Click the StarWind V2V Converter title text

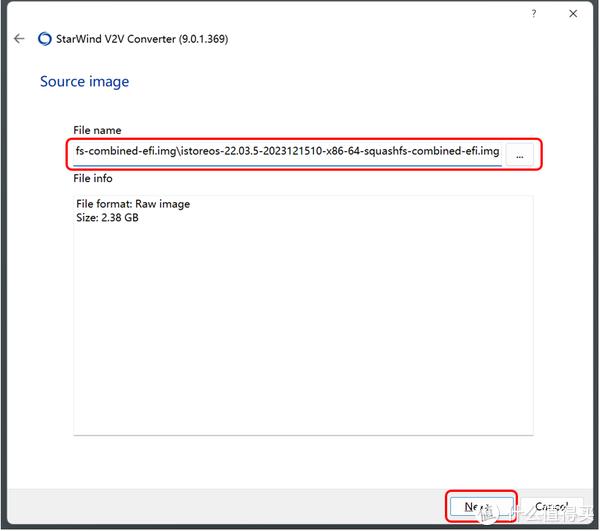[x=142, y=39]
